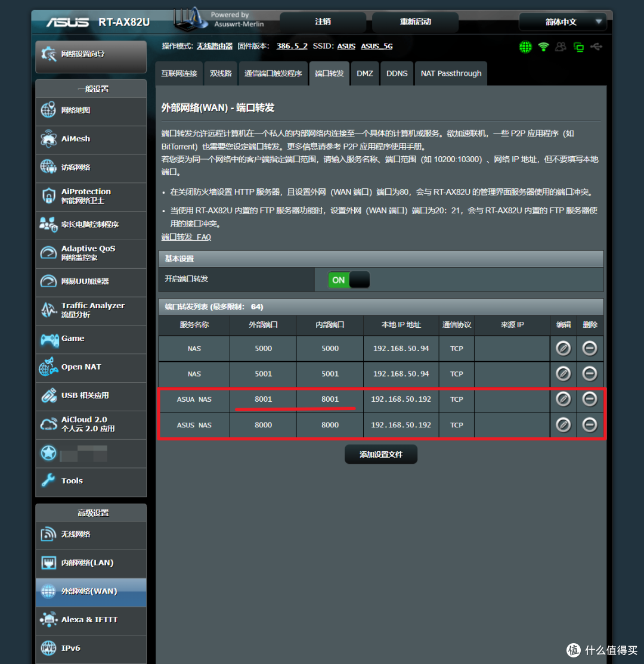Switch to the DMZ tab
Screen dimensions: 644x664
click(364, 73)
